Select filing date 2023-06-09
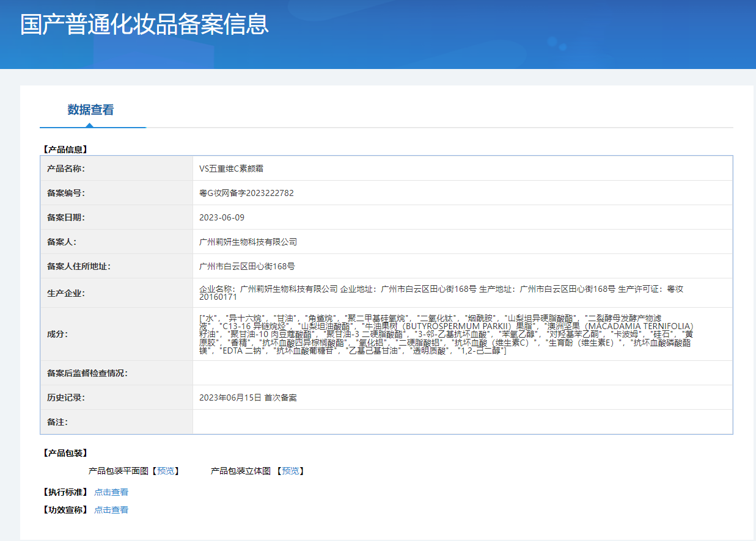This screenshot has height=541, width=756. 222,217
